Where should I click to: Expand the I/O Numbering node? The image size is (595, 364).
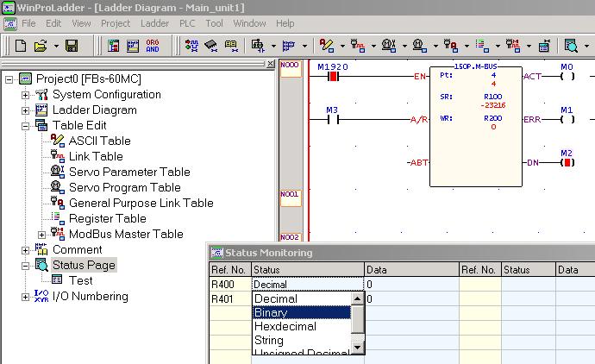click(x=25, y=297)
